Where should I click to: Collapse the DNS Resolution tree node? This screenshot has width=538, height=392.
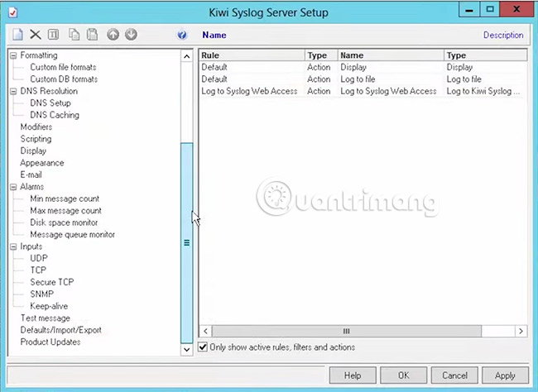(13, 91)
